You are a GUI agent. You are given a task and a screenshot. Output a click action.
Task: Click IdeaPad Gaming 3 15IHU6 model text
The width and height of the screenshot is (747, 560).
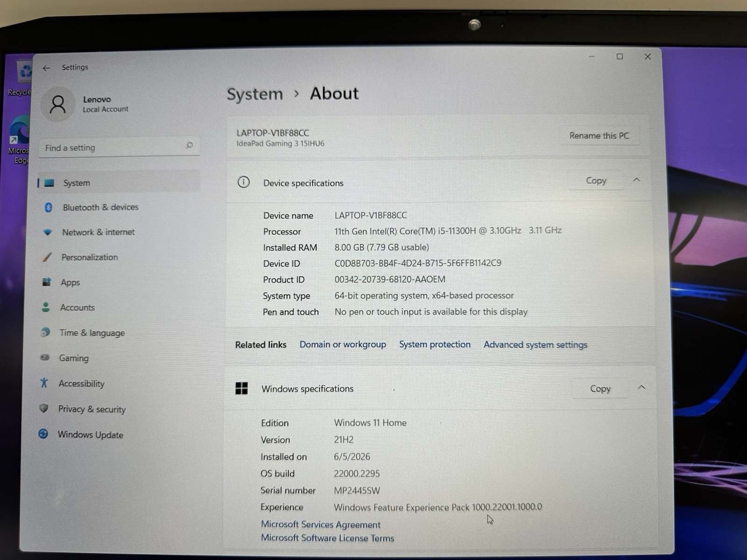[x=280, y=144]
